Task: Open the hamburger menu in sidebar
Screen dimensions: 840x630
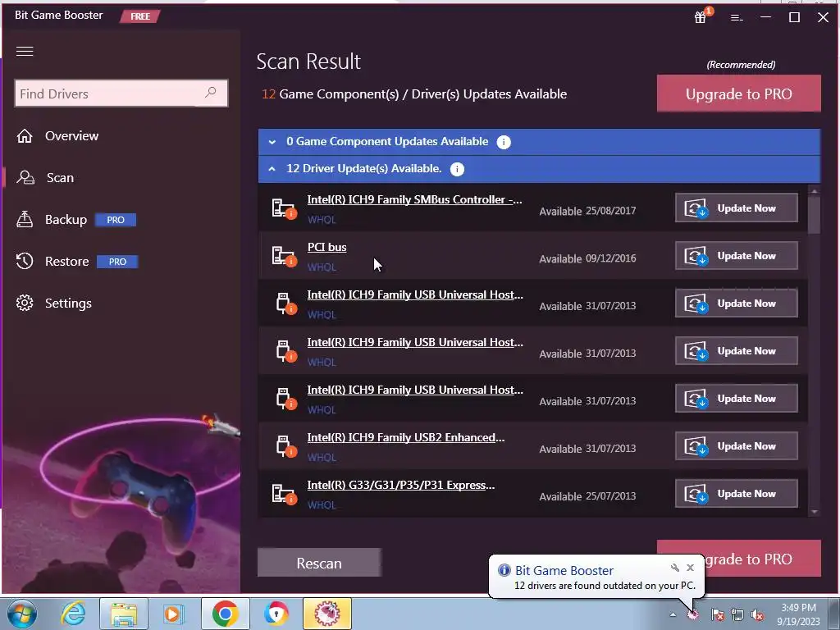Action: 25,51
